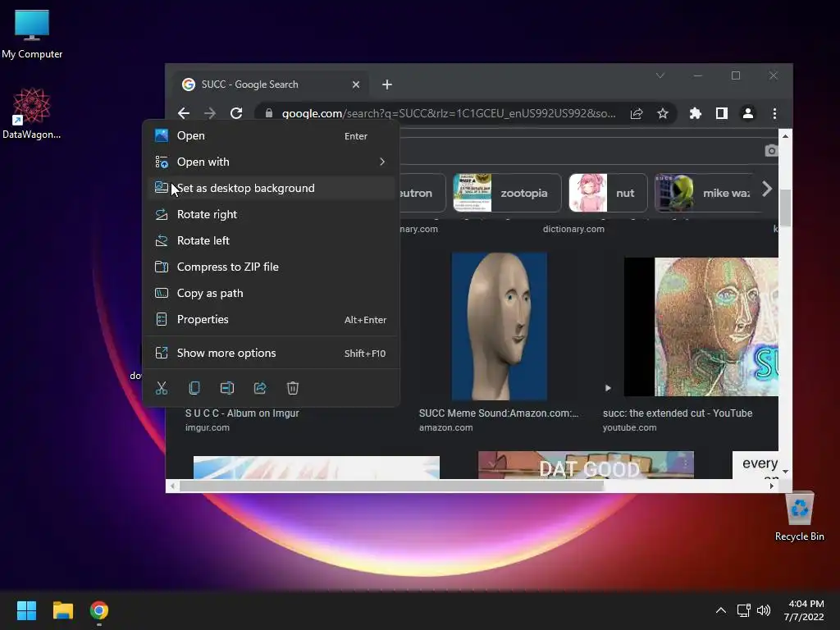Screen dimensions: 840x630
Task: Click the search by image camera icon
Action: (771, 151)
